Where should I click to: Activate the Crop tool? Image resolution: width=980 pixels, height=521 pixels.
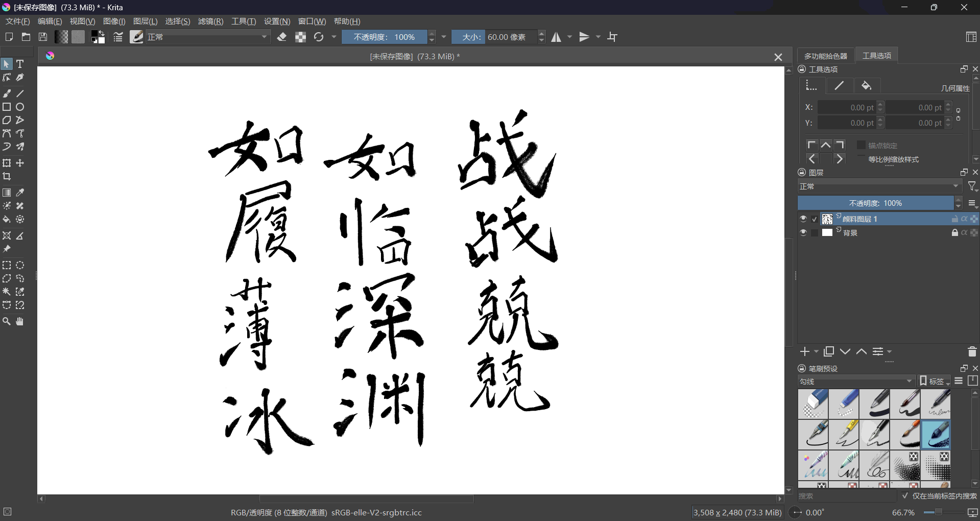pyautogui.click(x=7, y=176)
